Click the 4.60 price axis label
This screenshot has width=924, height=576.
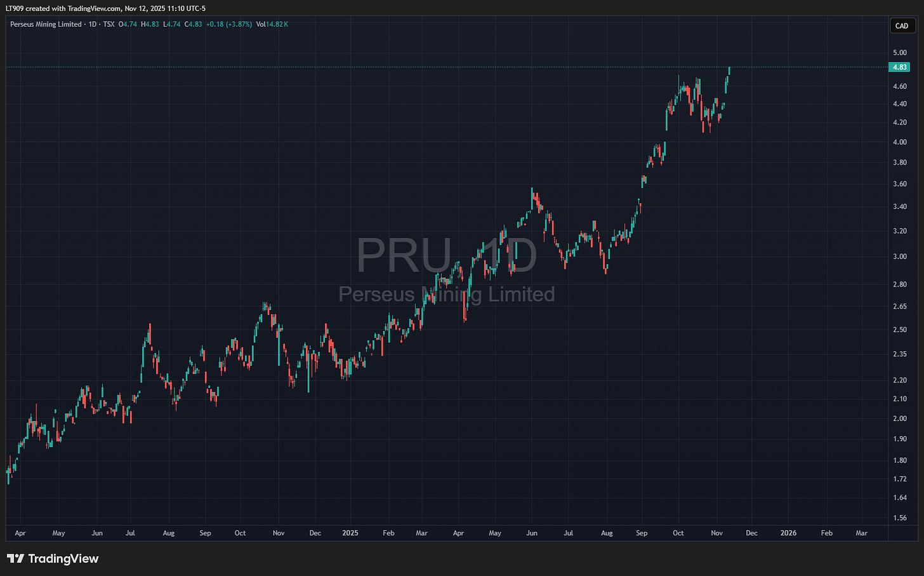tap(900, 86)
